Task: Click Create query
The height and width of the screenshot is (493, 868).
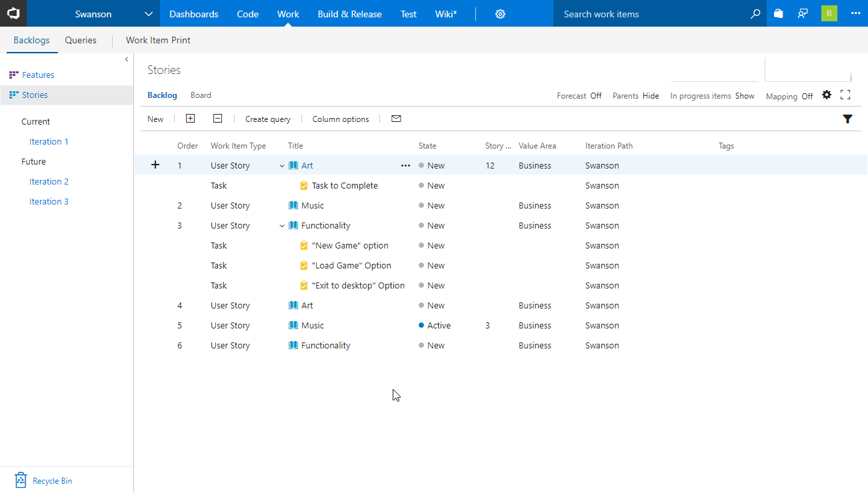Action: point(267,119)
